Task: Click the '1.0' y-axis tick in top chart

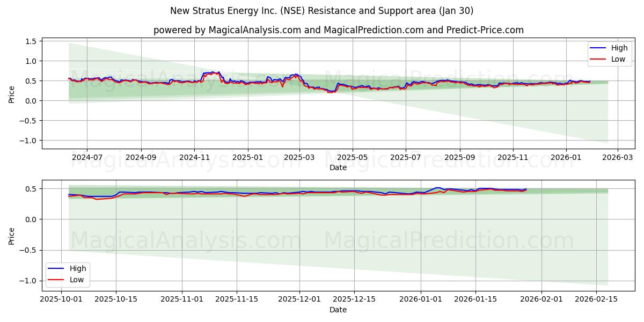Action: pos(31,61)
